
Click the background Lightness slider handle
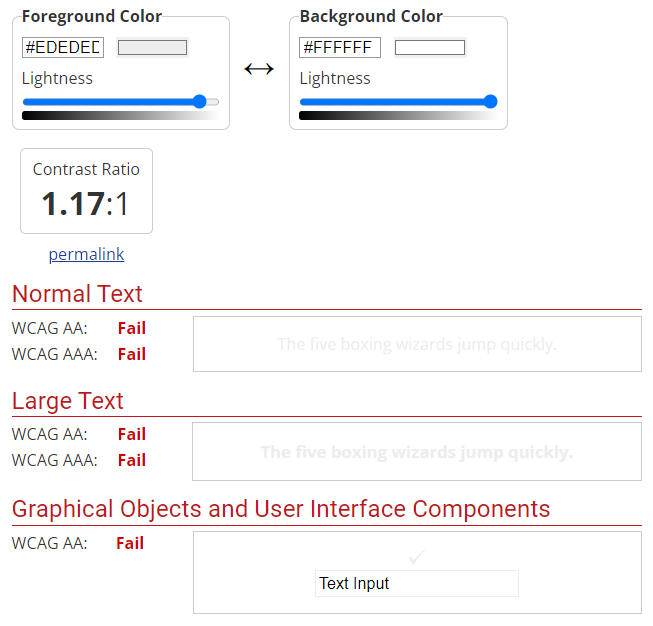(x=490, y=101)
